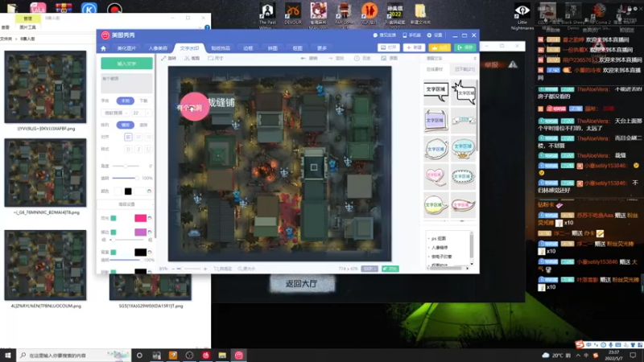Viewport: 644px width, 362px height.
Task: Open 意见反馈 feedback link
Action: tap(385, 35)
